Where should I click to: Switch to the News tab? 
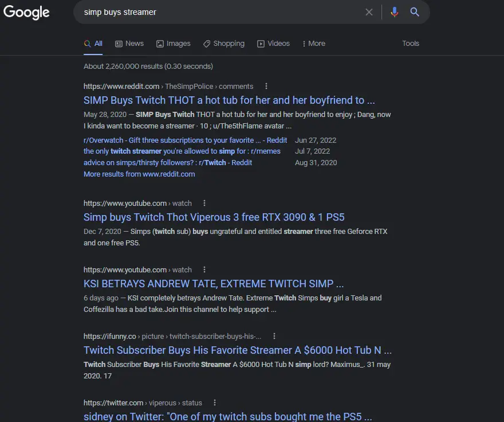129,44
